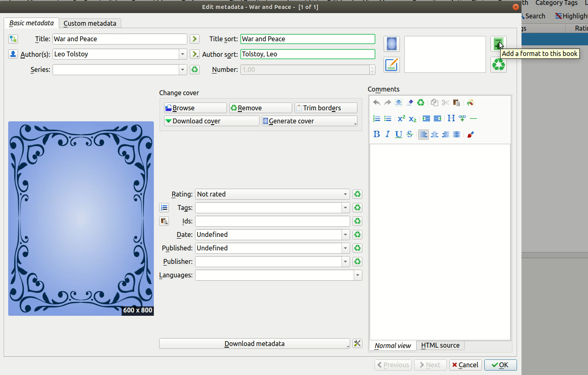Open the Publisher dropdown arrow
This screenshot has width=588, height=375.
pyautogui.click(x=345, y=262)
